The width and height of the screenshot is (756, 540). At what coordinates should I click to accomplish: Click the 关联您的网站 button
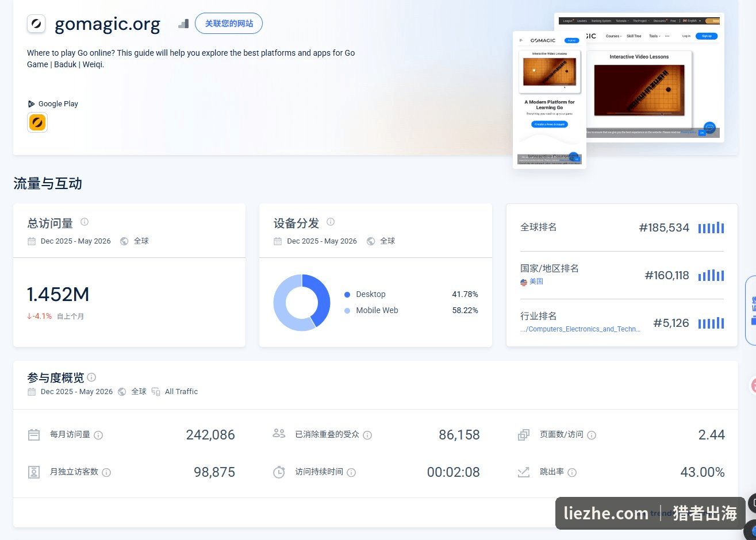pos(229,24)
